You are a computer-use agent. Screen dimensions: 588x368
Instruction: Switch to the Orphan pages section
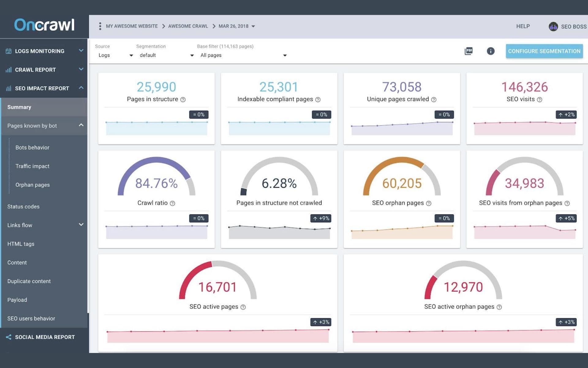(32, 185)
